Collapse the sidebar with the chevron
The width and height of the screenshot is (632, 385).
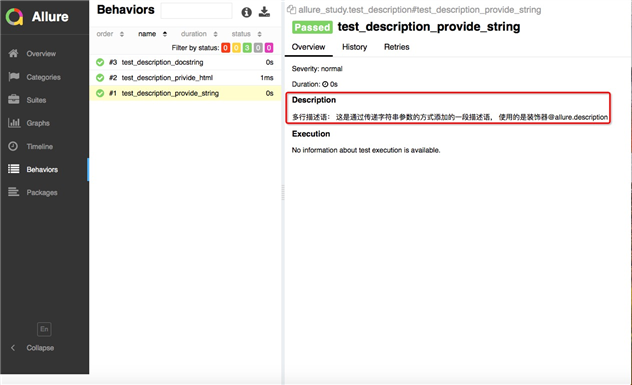point(13,348)
